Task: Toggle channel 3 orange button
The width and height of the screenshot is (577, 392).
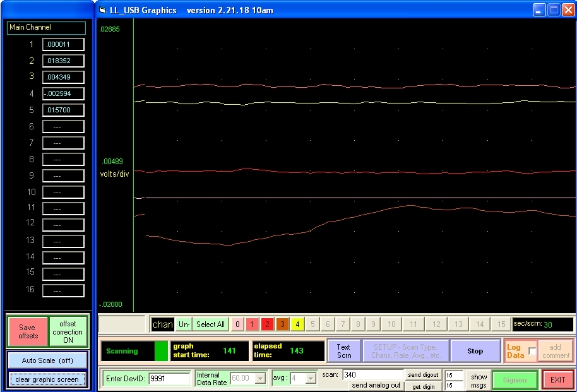Action: [x=282, y=324]
